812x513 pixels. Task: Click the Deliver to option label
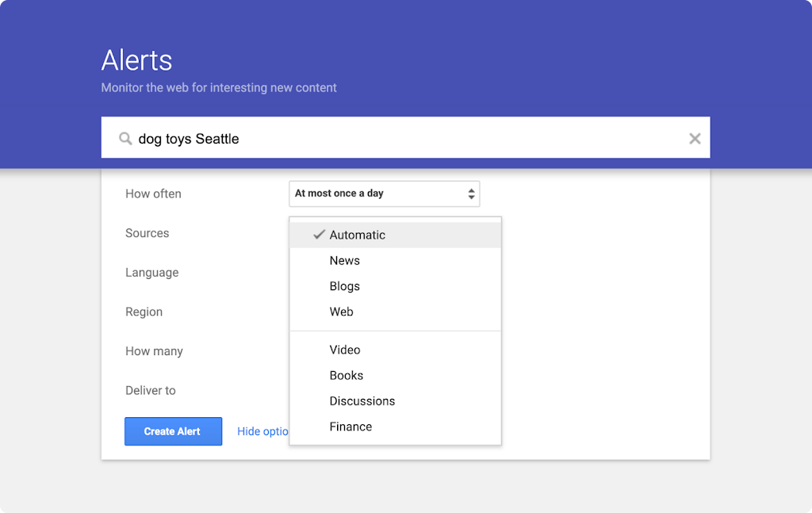151,390
